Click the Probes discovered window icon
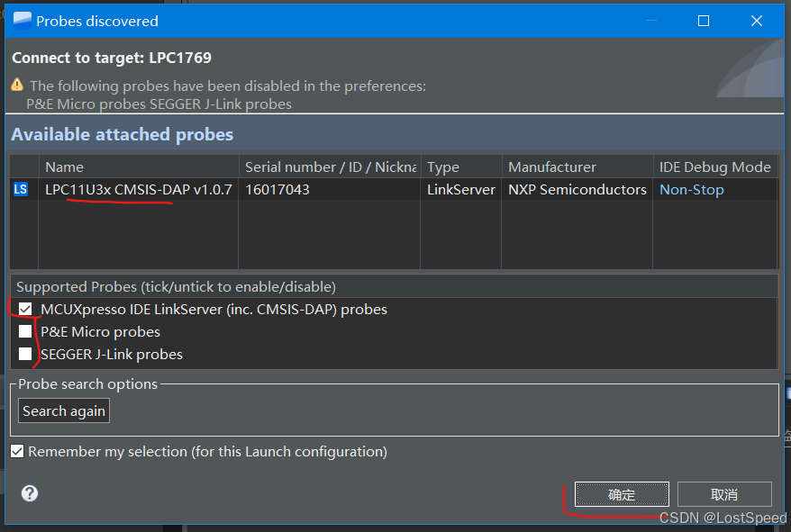 [23, 21]
